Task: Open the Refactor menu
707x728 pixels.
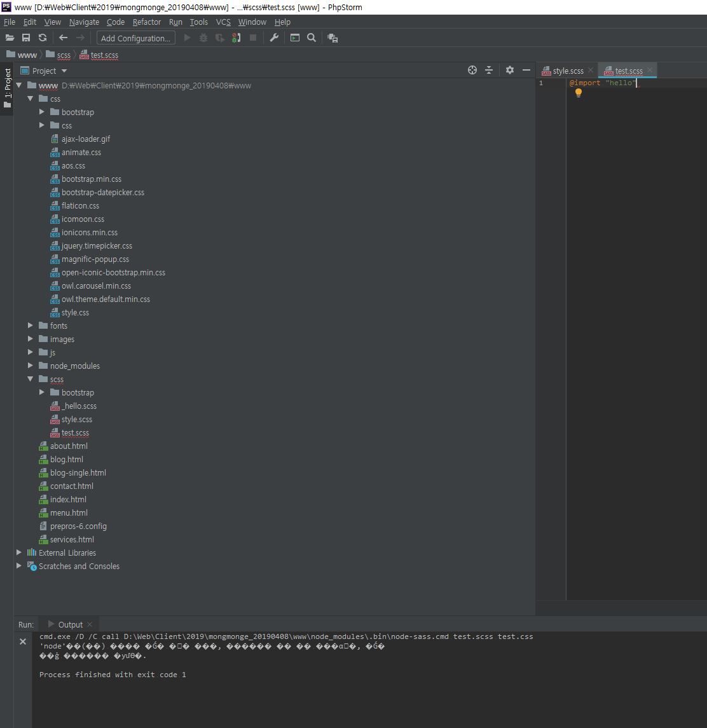Action: click(147, 22)
